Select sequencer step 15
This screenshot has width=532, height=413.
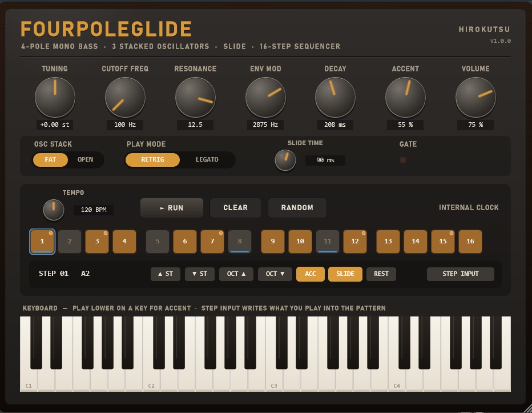click(443, 242)
